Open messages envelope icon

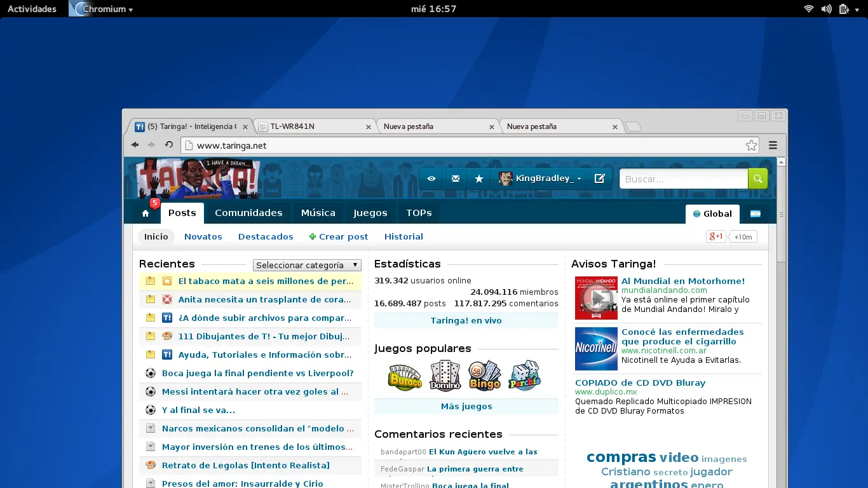(455, 179)
